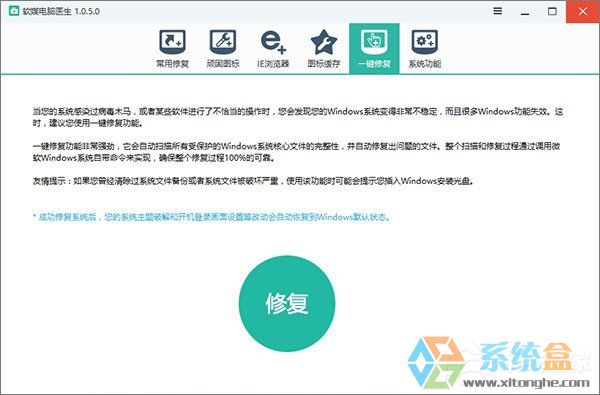
Task: Click the paragraph starting 一键修复功能非常强劲
Action: click(297, 152)
